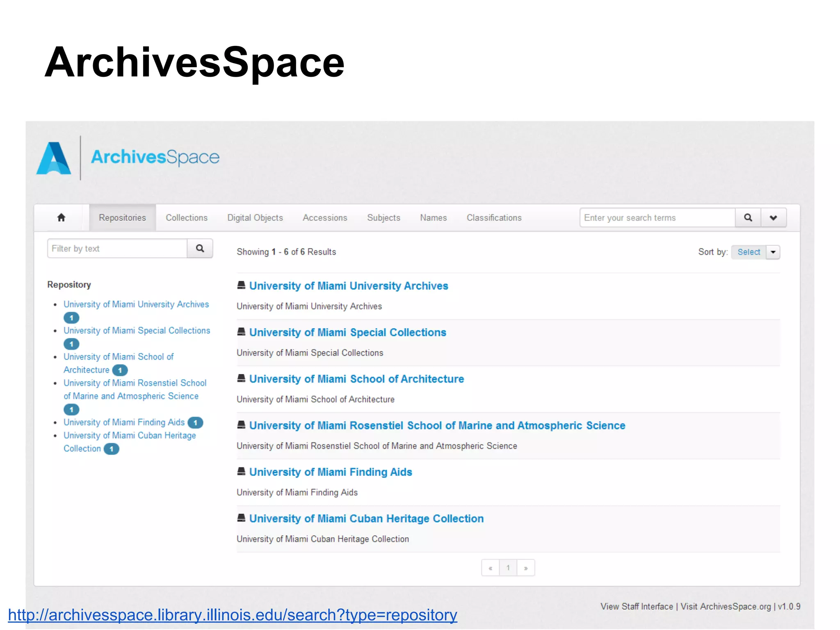The height and width of the screenshot is (630, 840).
Task: Click View Staff Interface footer link
Action: pyautogui.click(x=637, y=606)
